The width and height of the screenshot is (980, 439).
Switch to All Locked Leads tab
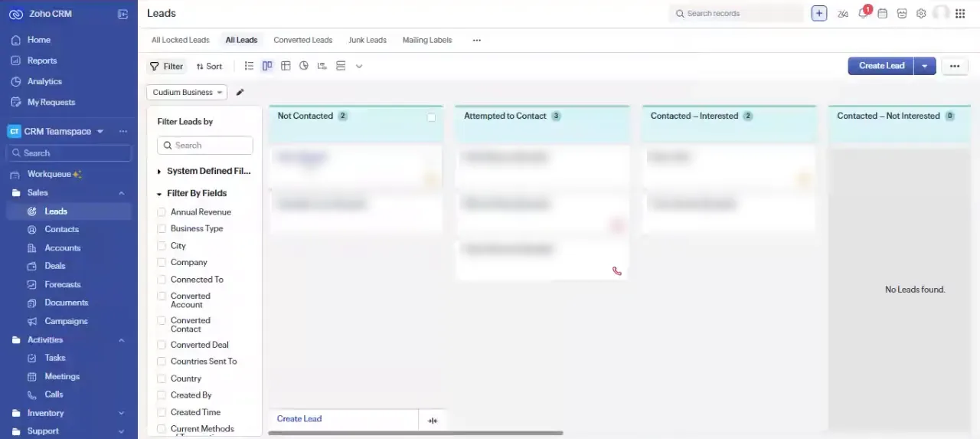(x=180, y=40)
